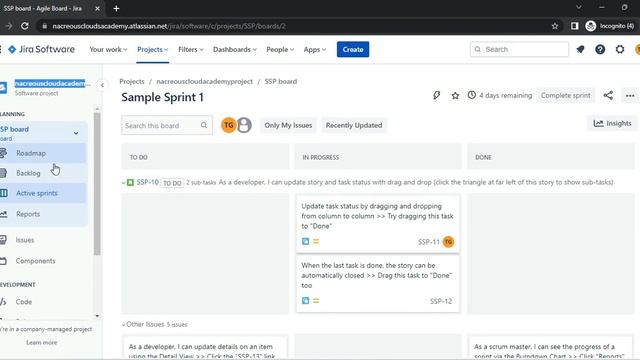
Task: Collapse the sidebar with the arrow button
Action: 102,85
